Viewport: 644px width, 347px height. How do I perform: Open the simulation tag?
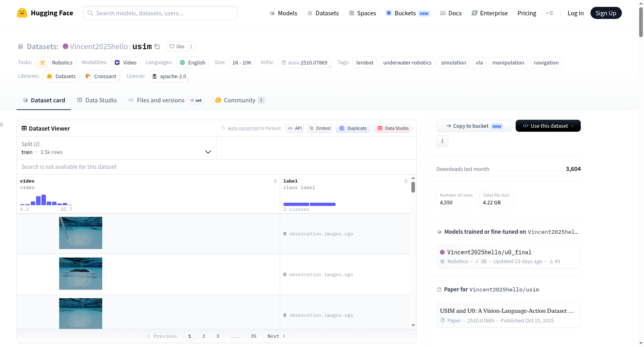(454, 62)
